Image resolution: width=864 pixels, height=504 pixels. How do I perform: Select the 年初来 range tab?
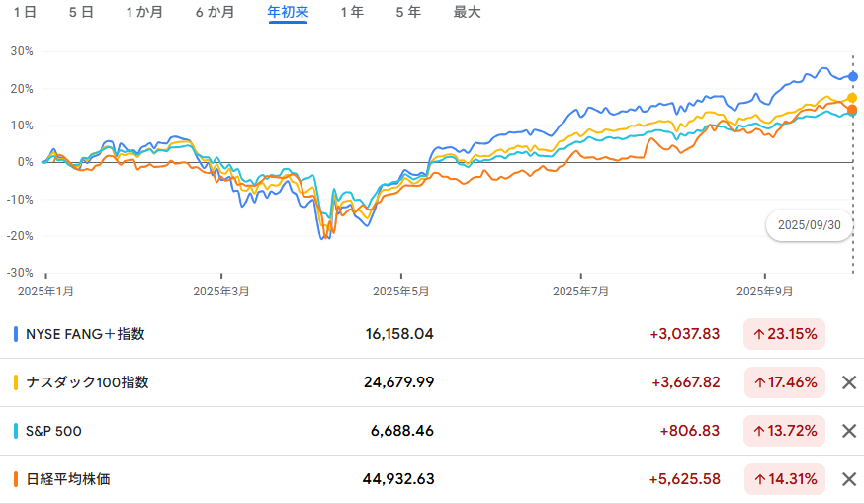288,13
